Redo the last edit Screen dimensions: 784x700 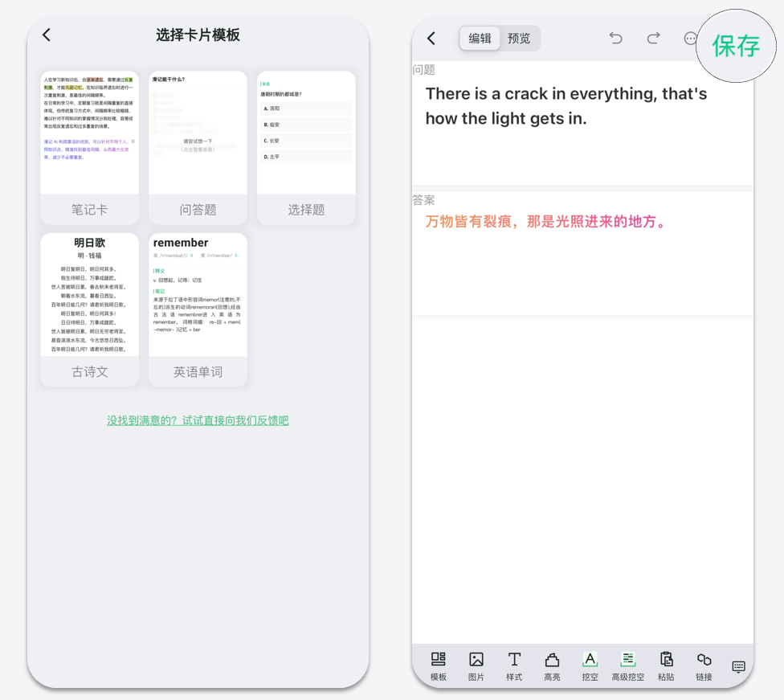(x=653, y=38)
